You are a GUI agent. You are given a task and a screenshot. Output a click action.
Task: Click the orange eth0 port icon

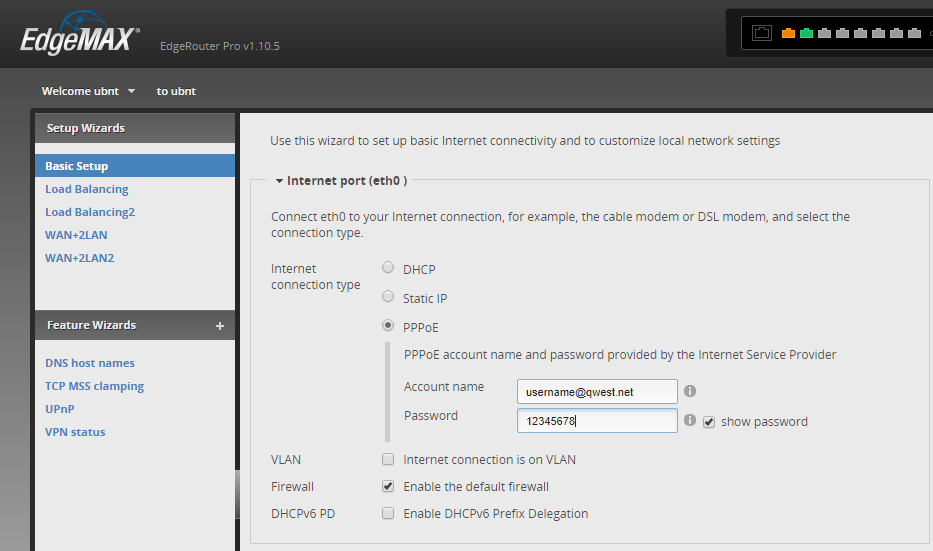pyautogui.click(x=788, y=33)
